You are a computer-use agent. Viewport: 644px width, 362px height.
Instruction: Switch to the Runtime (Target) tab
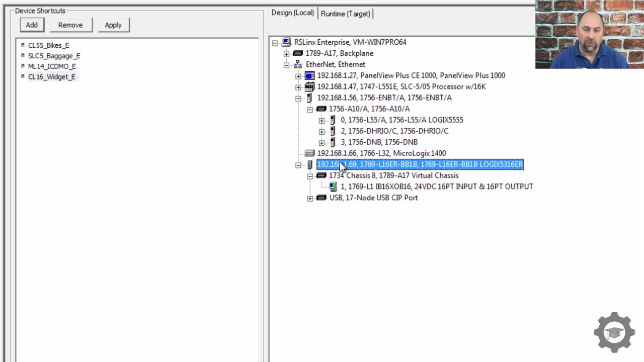point(345,14)
